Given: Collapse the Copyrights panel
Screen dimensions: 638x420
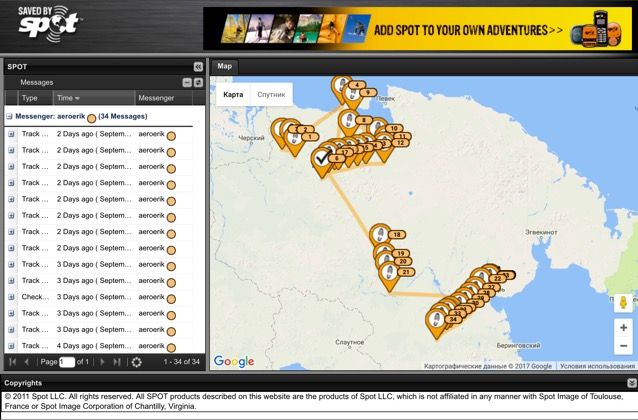Looking at the screenshot, I should (x=631, y=383).
